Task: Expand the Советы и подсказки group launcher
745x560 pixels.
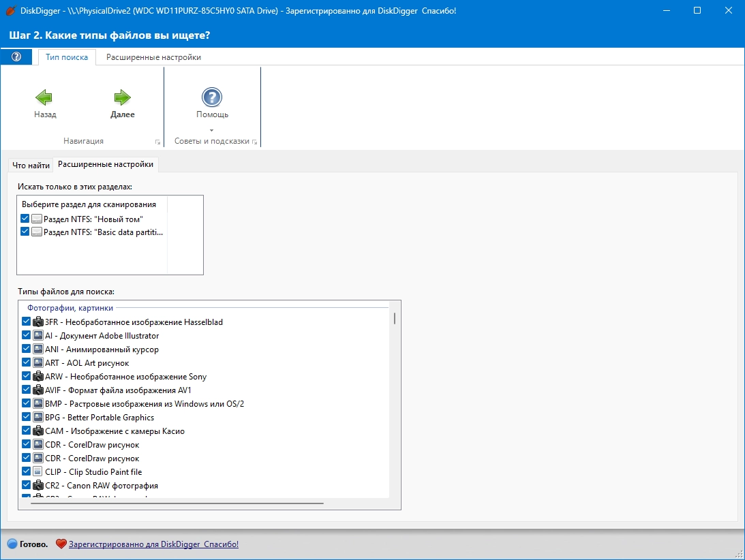Action: coord(255,142)
